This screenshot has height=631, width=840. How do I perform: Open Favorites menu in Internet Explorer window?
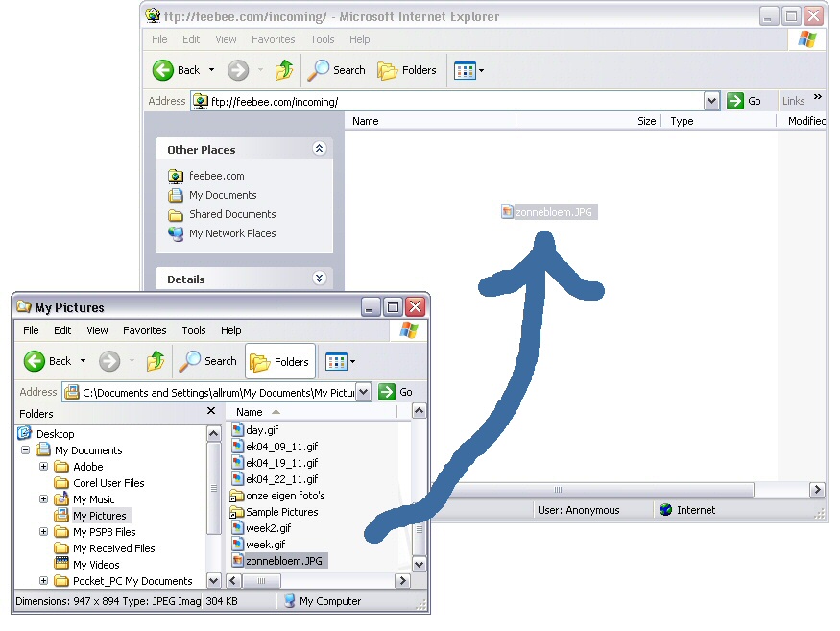click(x=274, y=39)
